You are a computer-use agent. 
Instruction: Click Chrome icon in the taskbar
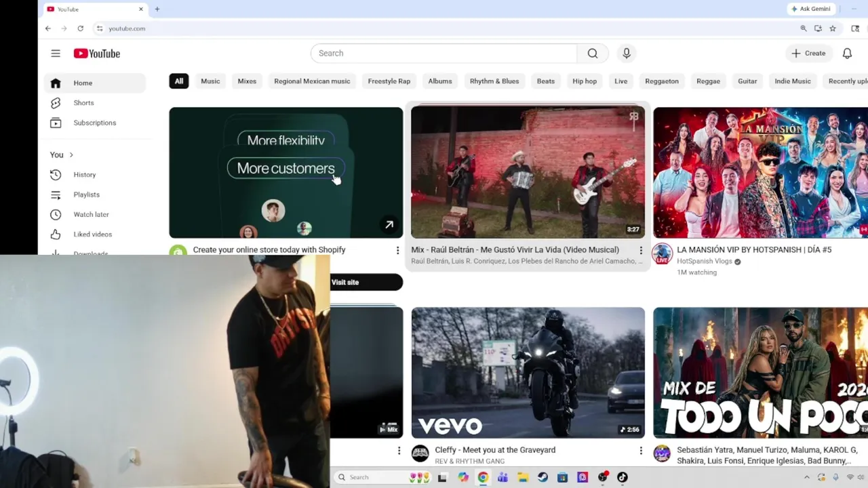[483, 477]
